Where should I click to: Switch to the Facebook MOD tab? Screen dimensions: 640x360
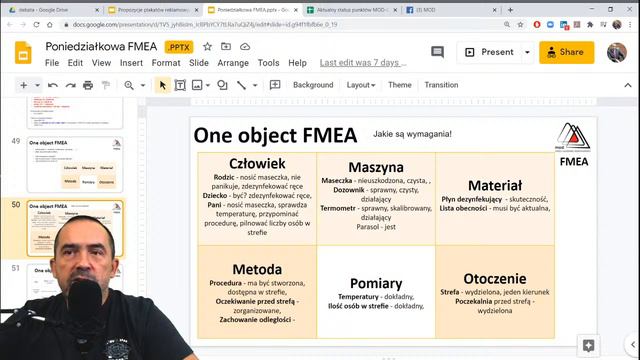(x=450, y=10)
